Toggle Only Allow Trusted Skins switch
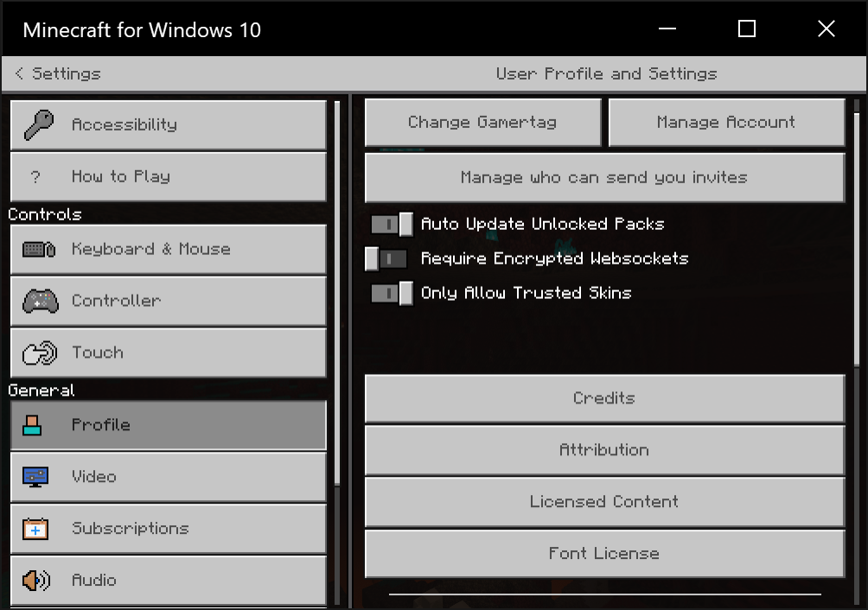Image resolution: width=868 pixels, height=610 pixels. (x=392, y=293)
